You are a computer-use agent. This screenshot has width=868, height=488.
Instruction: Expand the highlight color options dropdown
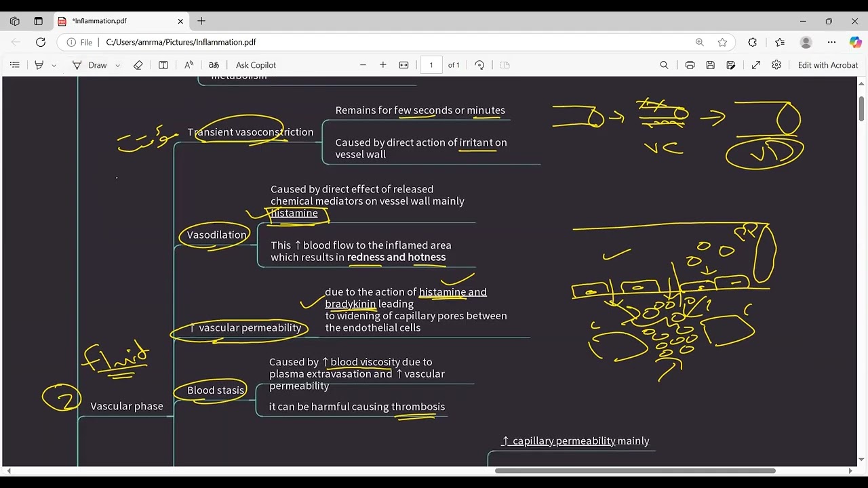click(54, 65)
